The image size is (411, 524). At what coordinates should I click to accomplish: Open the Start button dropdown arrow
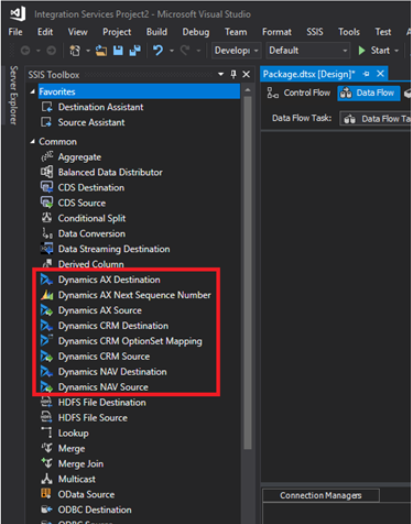point(397,50)
